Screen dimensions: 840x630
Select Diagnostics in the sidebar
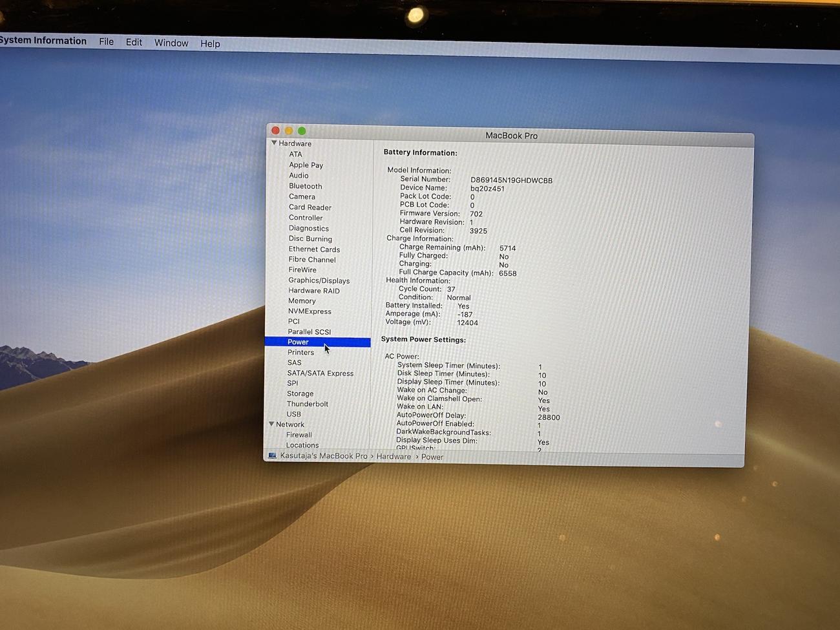click(309, 228)
